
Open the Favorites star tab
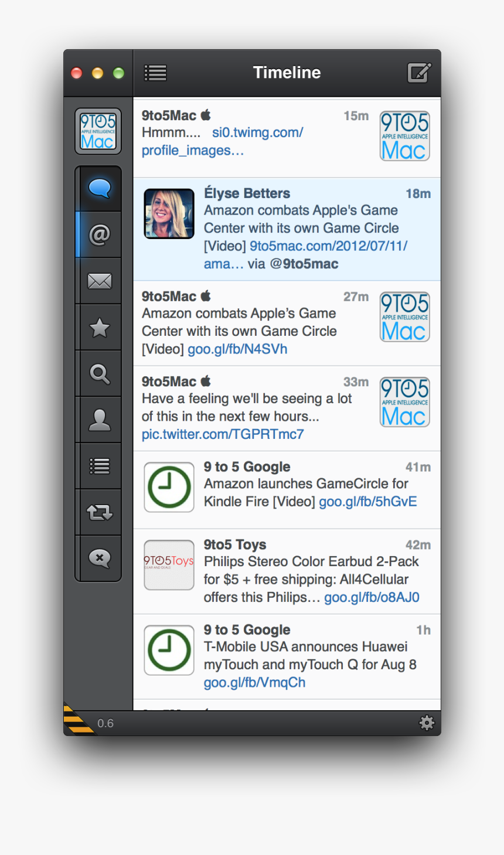tap(99, 328)
